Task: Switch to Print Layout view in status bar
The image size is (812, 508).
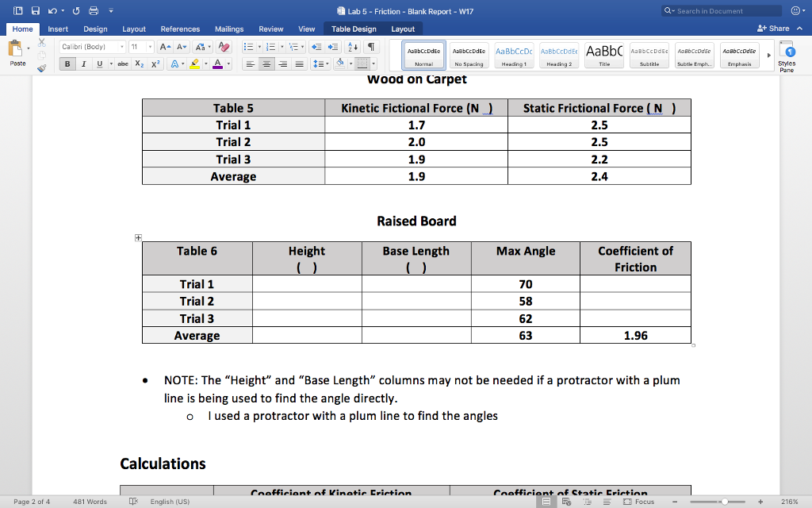Action: click(546, 502)
